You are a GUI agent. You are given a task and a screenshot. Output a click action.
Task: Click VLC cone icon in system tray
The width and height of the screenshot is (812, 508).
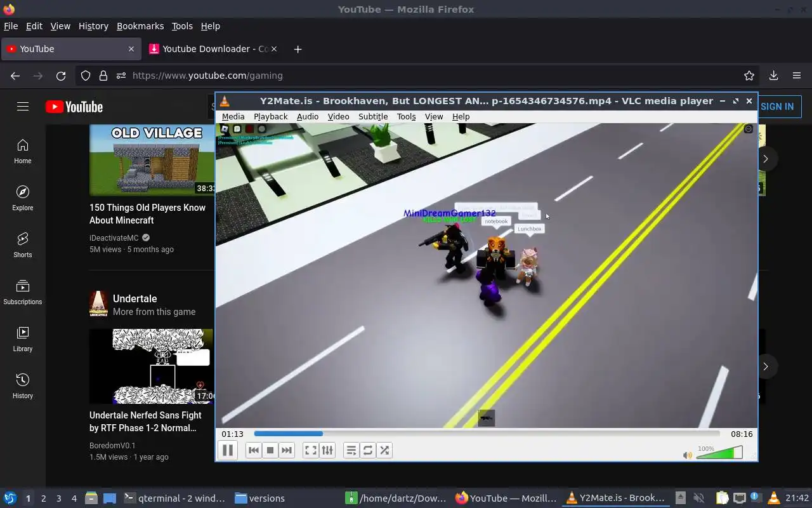(x=773, y=498)
